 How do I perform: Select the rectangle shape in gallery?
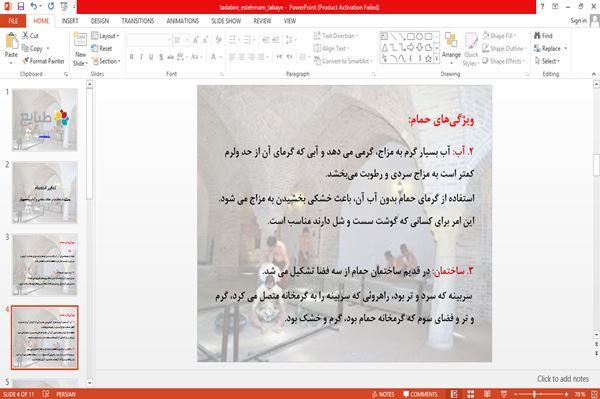click(411, 37)
